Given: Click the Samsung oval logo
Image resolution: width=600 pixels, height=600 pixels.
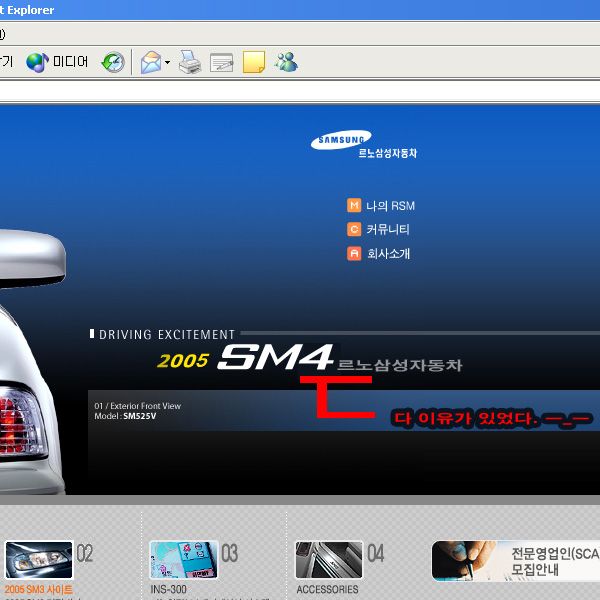Looking at the screenshot, I should click(x=341, y=140).
